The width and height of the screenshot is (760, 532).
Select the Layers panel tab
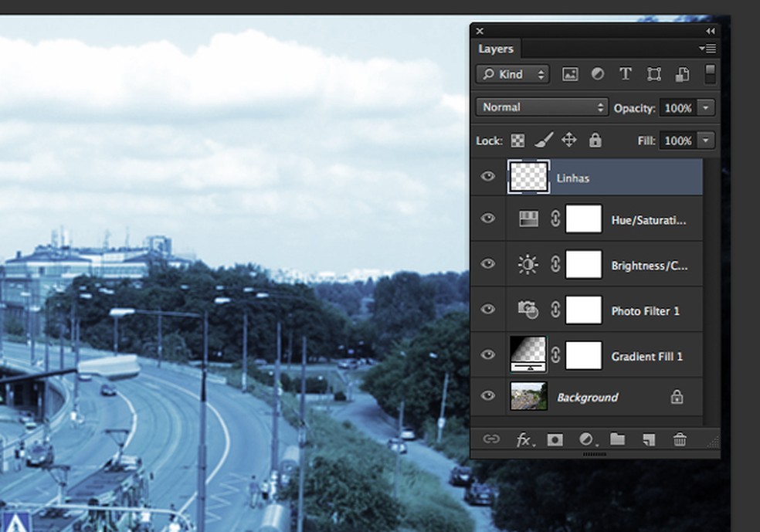coord(496,49)
